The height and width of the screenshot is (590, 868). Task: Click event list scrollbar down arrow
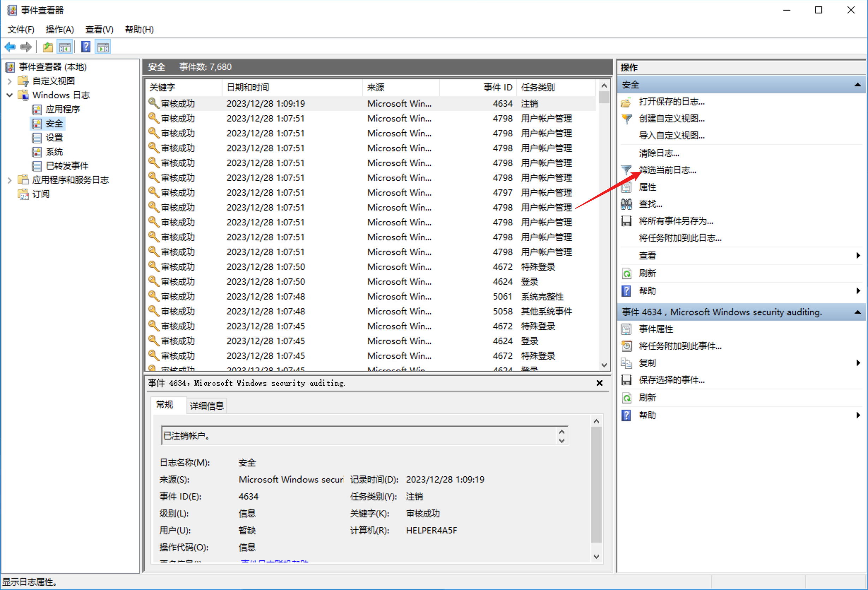[x=604, y=365]
